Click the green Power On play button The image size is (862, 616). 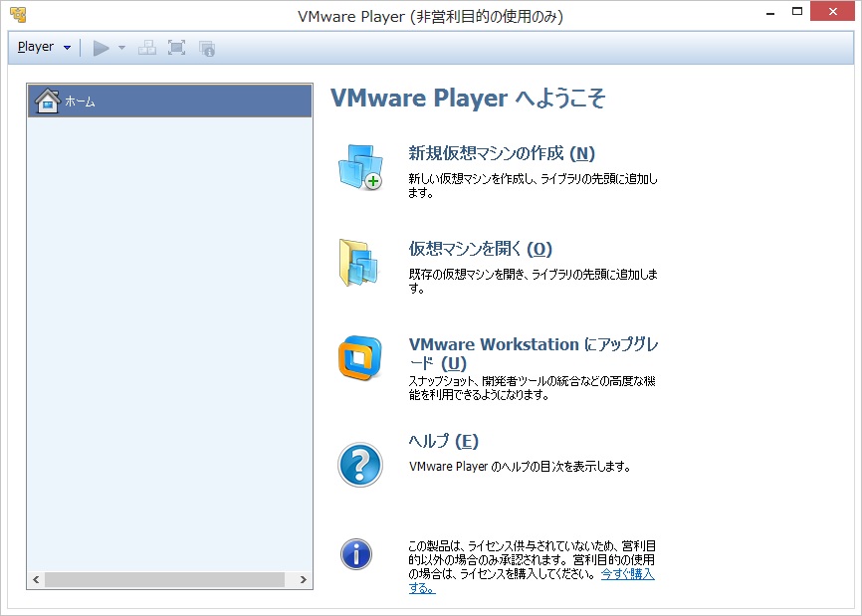pos(102,49)
